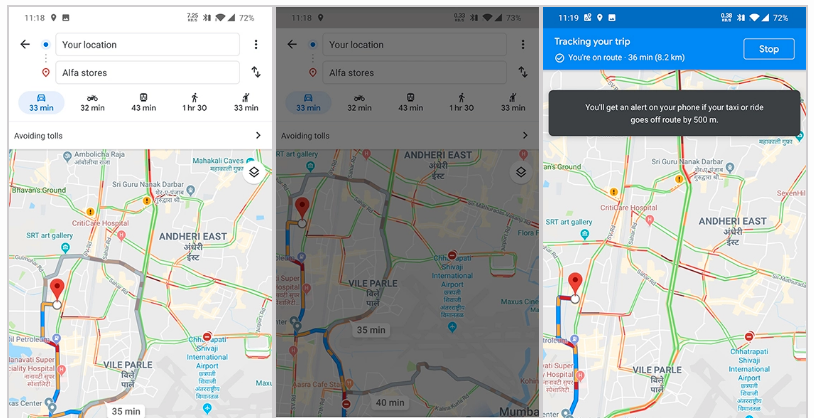This screenshot has width=814, height=418.
Task: Expand the Avoiding tolls chevron in first screen
Action: 258,136
